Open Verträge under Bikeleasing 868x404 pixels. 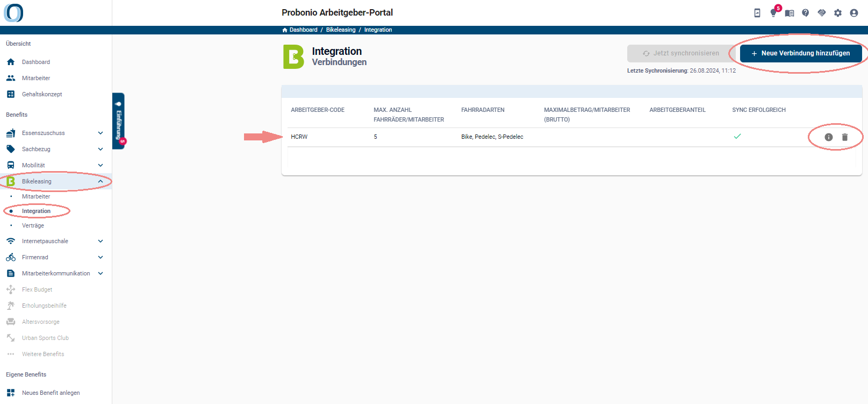33,225
